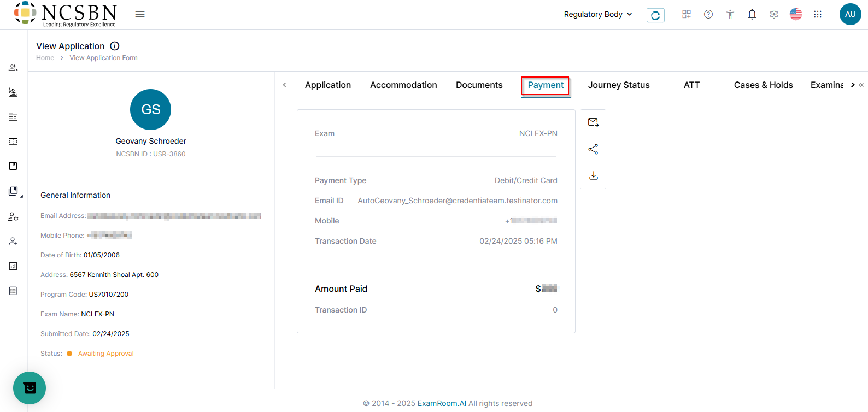Switch to the Journey Status tab
868x412 pixels.
(619, 85)
